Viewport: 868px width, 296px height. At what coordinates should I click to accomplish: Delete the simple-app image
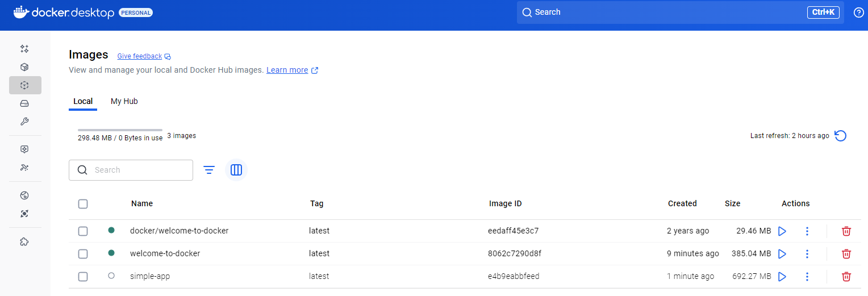[846, 277]
